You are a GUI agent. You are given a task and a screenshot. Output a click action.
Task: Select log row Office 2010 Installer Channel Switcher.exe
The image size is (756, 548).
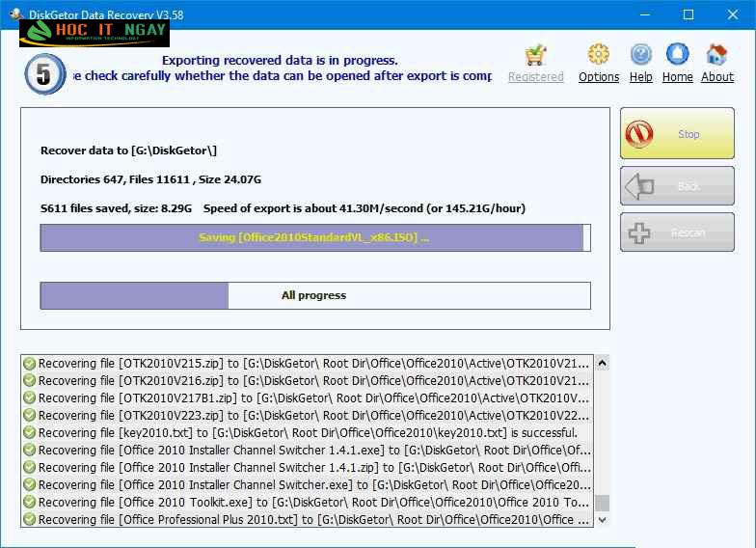tap(308, 484)
